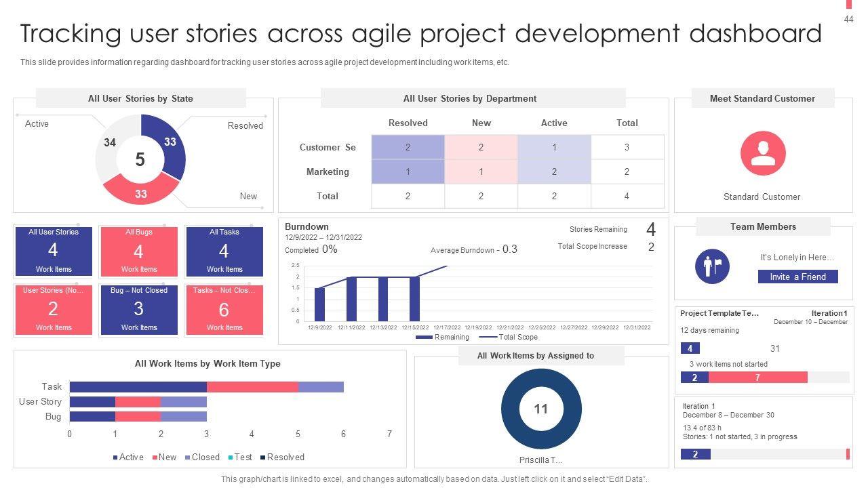Select the Tasks – Not Closed tile
Viewport: 868px width, 488px height.
[224, 309]
